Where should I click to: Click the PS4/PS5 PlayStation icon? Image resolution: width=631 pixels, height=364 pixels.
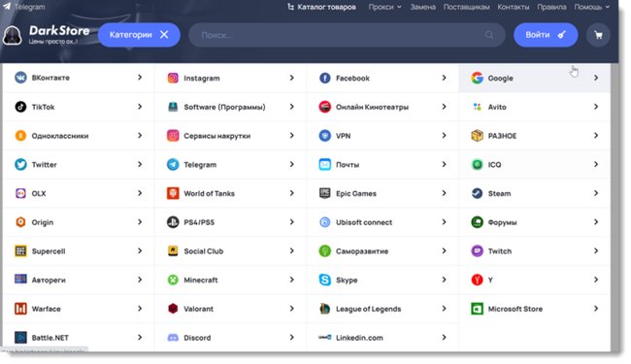point(173,222)
